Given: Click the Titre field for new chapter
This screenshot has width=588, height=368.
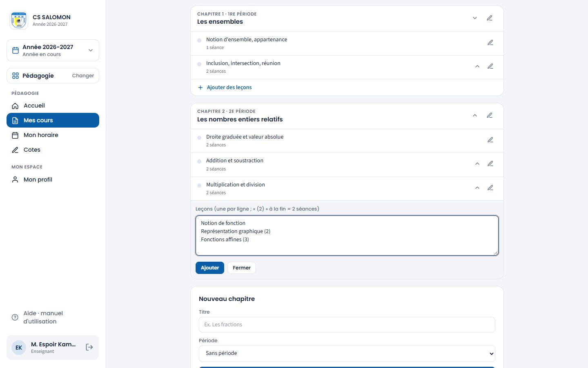Looking at the screenshot, I should click(347, 325).
